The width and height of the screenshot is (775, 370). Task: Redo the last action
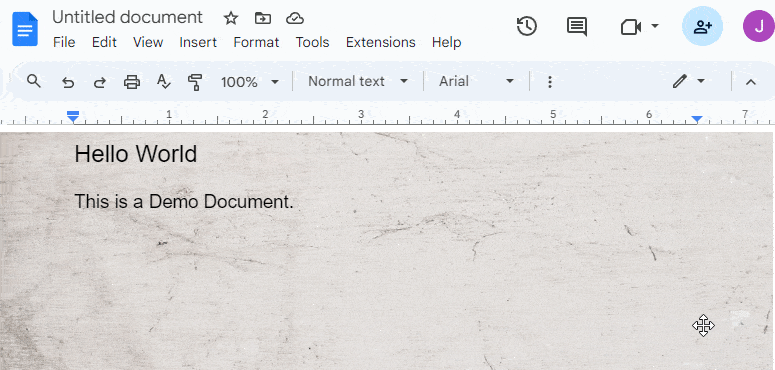100,82
